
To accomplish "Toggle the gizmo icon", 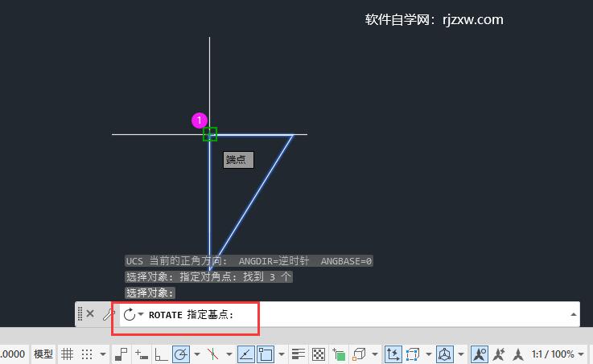I will 445,354.
